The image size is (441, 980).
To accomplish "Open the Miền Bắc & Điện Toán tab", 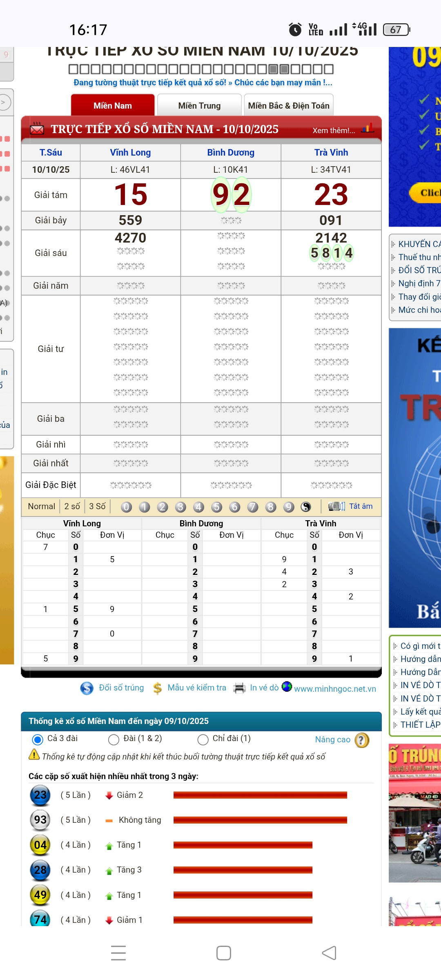I will pos(289,106).
